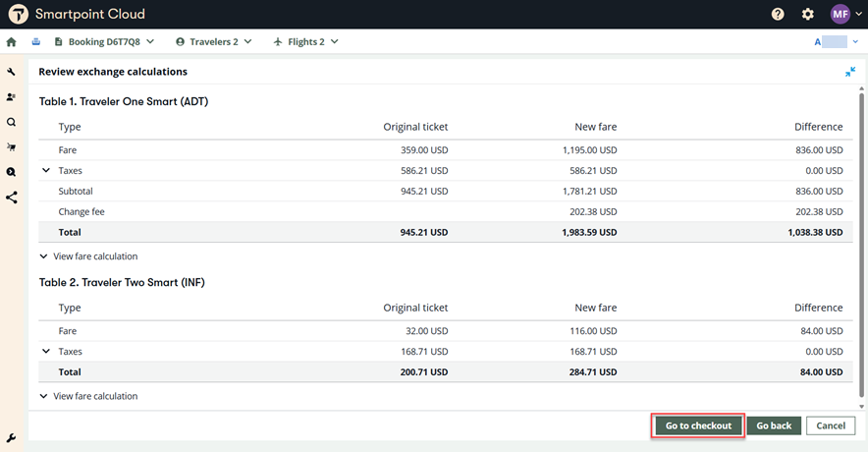Open the help question mark icon
868x452 pixels.
778,15
